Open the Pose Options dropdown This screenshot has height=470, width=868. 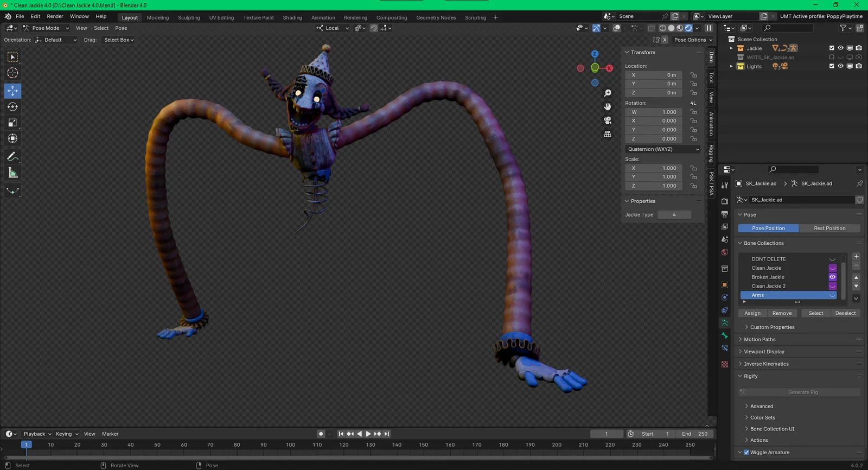click(693, 40)
